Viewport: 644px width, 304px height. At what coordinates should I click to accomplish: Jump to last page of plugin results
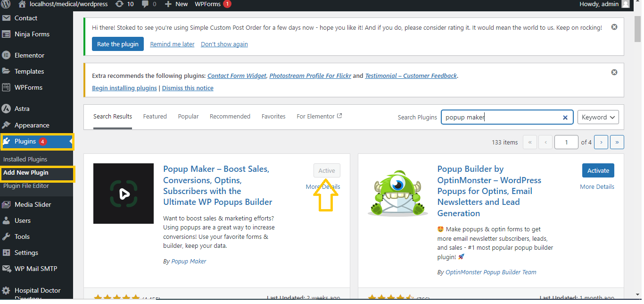[x=617, y=142]
